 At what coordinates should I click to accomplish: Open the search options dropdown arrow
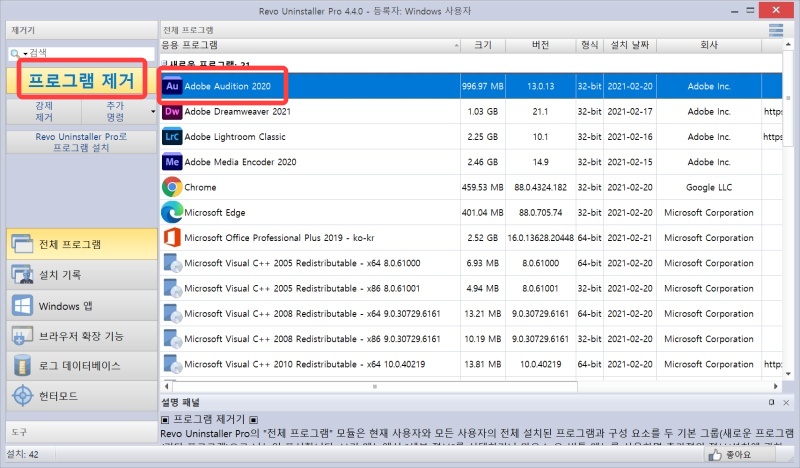(x=25, y=54)
